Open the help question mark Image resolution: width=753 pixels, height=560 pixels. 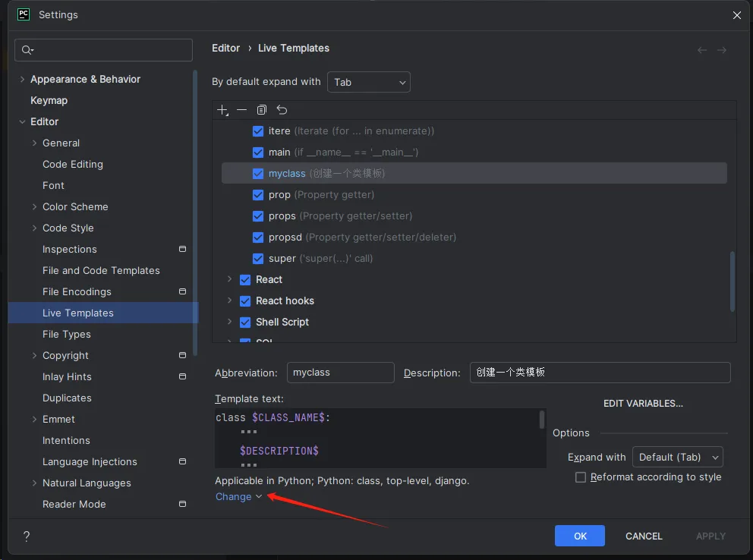(27, 536)
